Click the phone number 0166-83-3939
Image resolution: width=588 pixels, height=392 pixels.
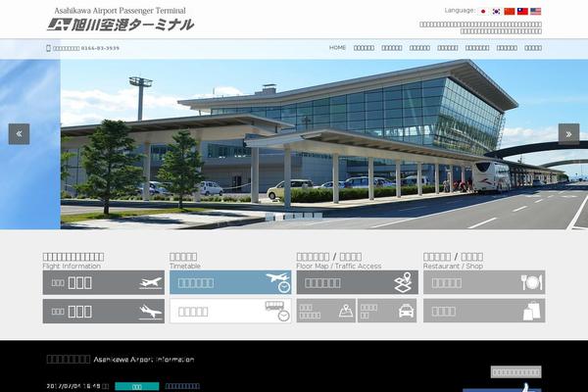[x=100, y=48]
